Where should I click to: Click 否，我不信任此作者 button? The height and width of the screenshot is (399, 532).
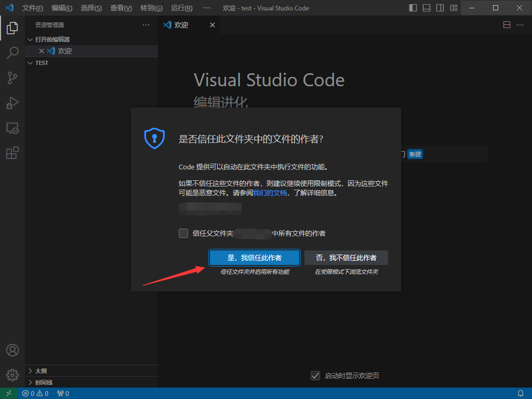pyautogui.click(x=346, y=258)
